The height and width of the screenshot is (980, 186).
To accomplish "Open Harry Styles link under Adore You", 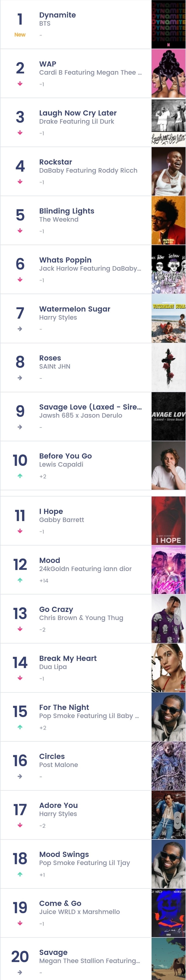I will point(58,814).
